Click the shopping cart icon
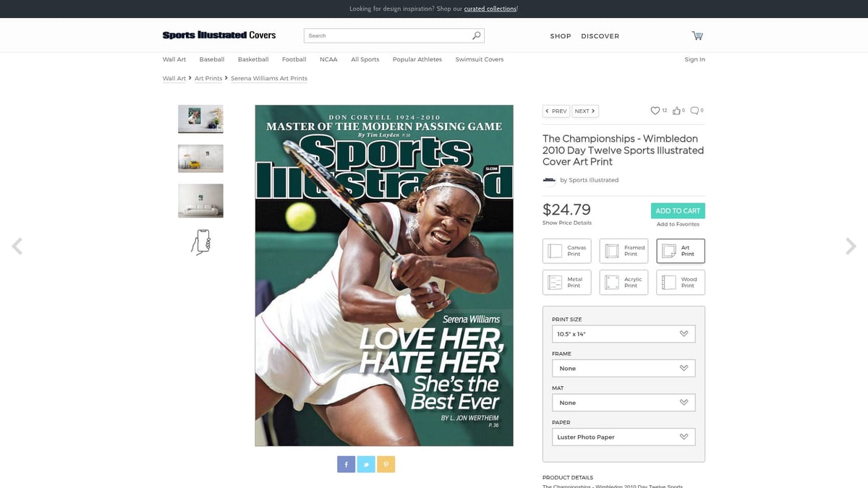 [697, 35]
